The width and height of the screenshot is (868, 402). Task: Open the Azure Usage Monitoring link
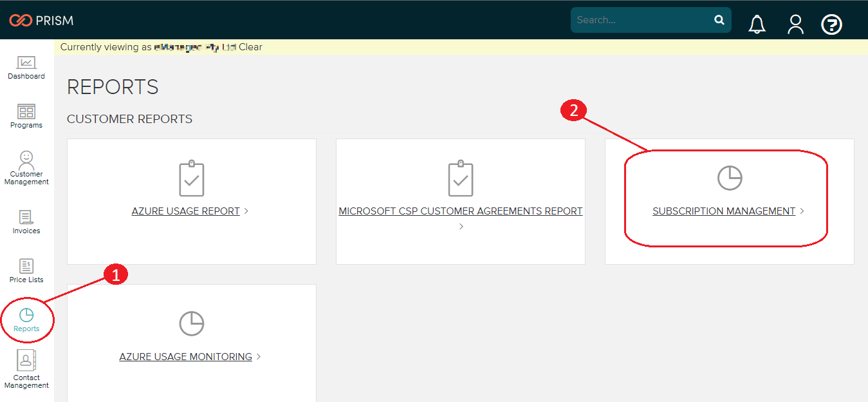click(185, 357)
